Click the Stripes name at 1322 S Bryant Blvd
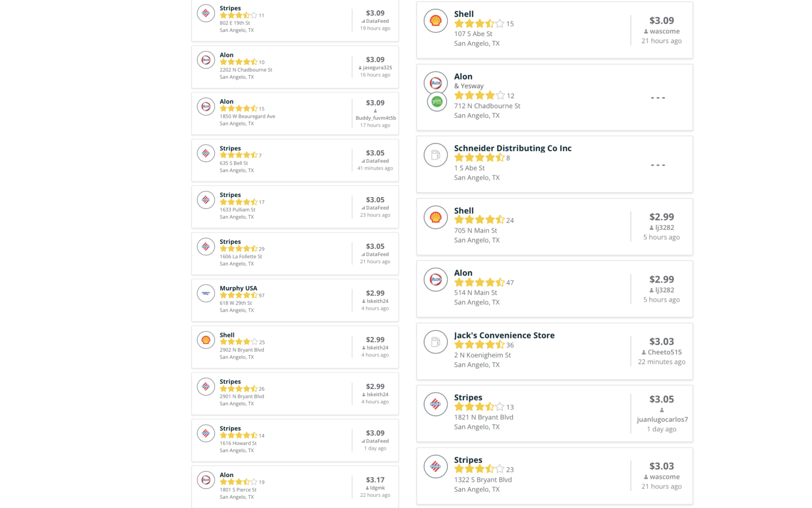The width and height of the screenshot is (812, 508). (x=468, y=460)
